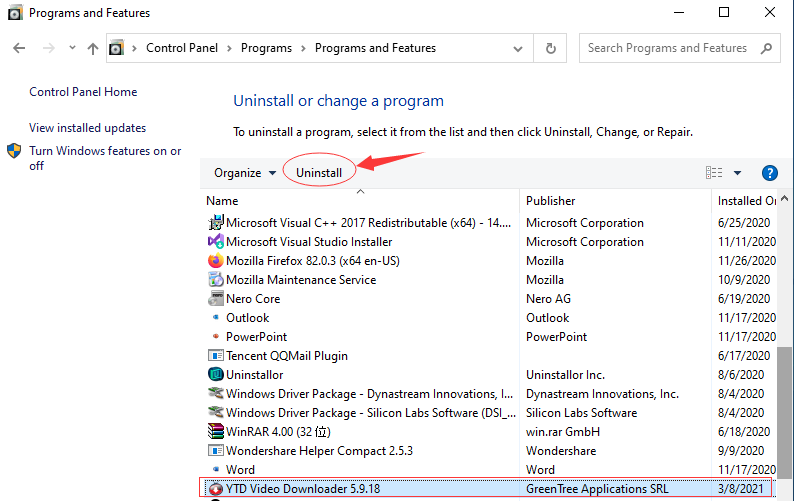Click the shield icon beside Windows features
The height and width of the screenshot is (501, 794).
(14, 150)
